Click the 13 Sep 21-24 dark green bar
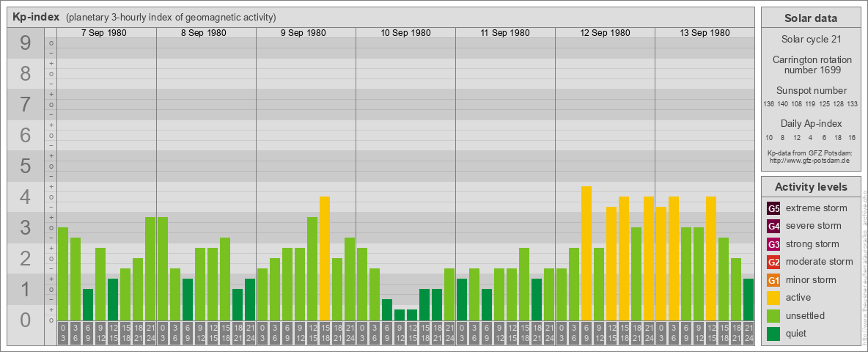868x352 pixels. pos(749,299)
